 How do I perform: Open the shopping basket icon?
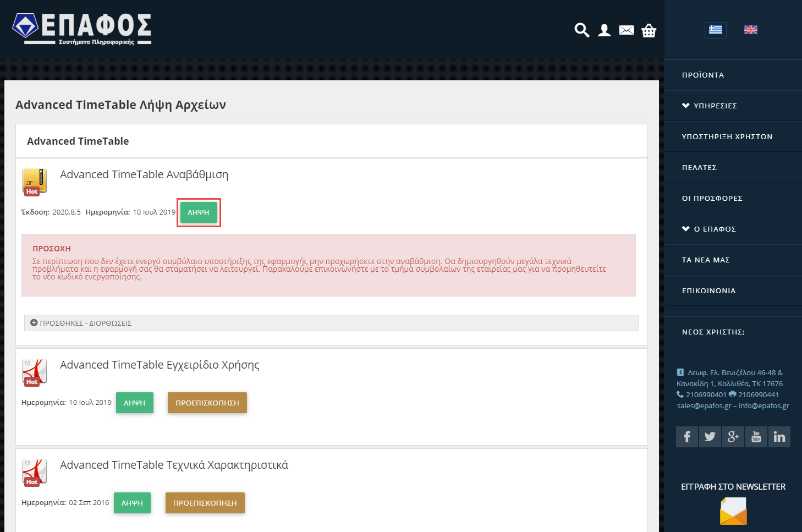(649, 31)
